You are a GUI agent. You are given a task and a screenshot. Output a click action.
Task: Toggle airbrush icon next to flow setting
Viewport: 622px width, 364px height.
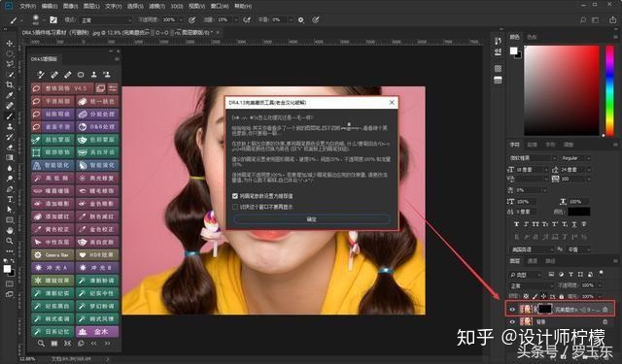click(x=247, y=19)
